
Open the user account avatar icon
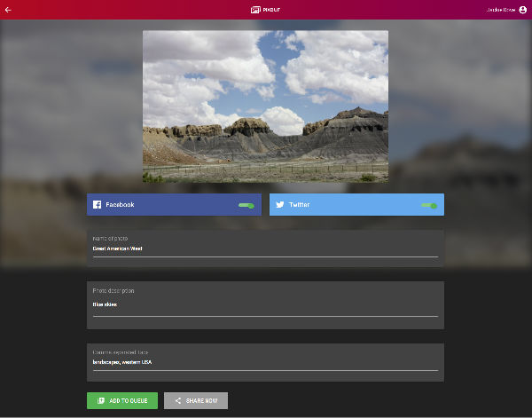[522, 10]
